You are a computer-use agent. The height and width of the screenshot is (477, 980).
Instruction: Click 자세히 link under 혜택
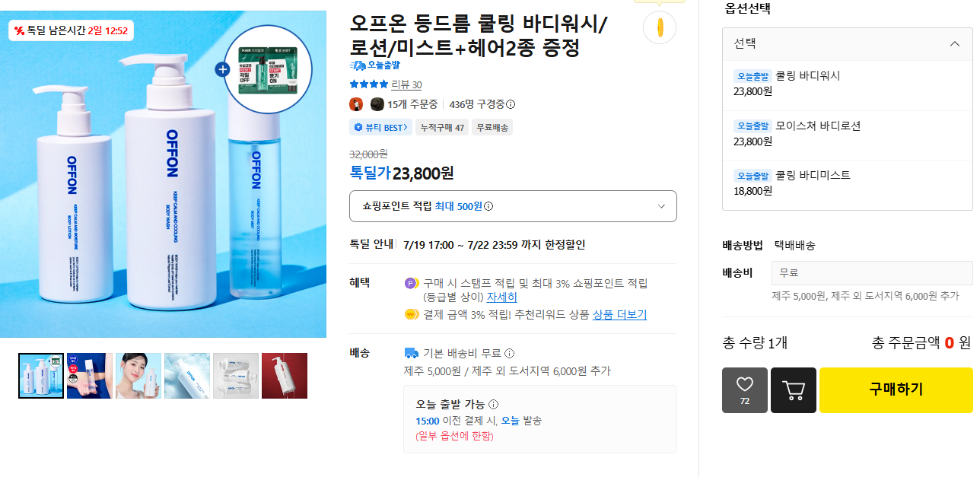pyautogui.click(x=501, y=297)
